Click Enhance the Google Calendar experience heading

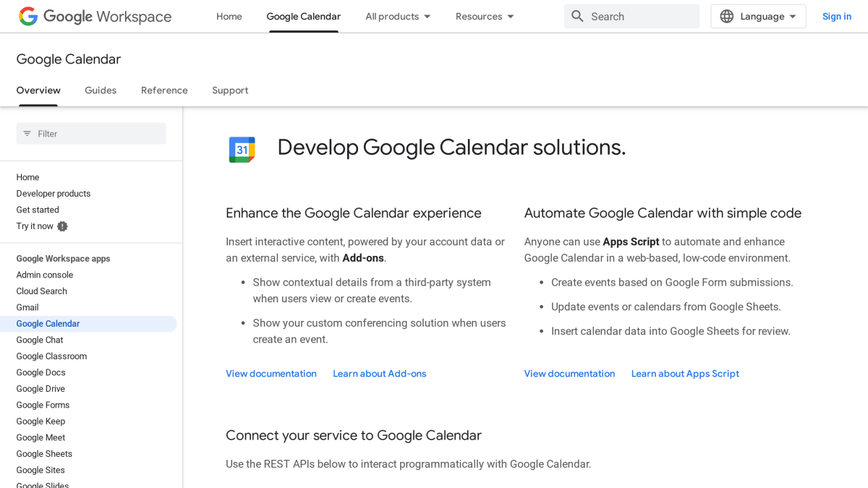pos(354,213)
